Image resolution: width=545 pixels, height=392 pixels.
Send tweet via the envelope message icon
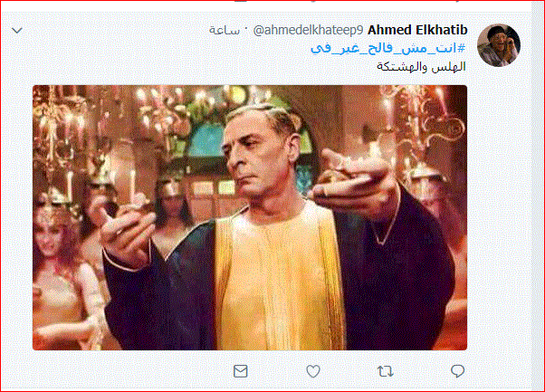241,371
